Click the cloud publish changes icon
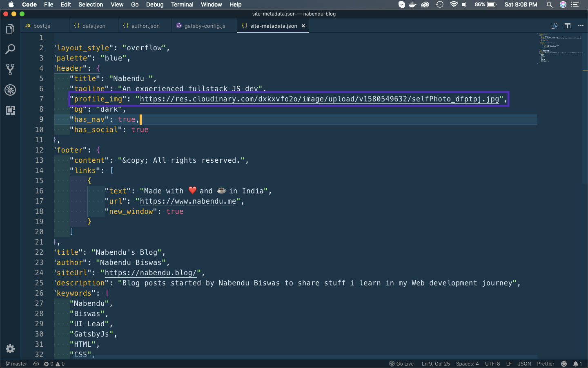The height and width of the screenshot is (368, 588). [36, 364]
